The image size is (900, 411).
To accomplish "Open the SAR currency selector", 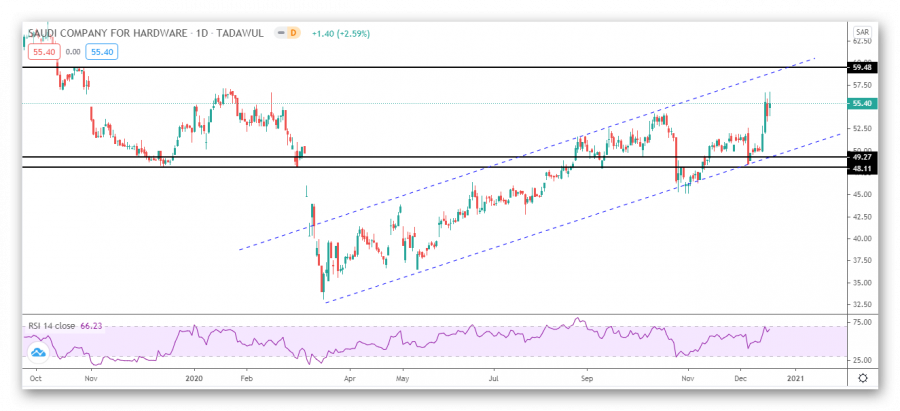I will pyautogui.click(x=861, y=32).
